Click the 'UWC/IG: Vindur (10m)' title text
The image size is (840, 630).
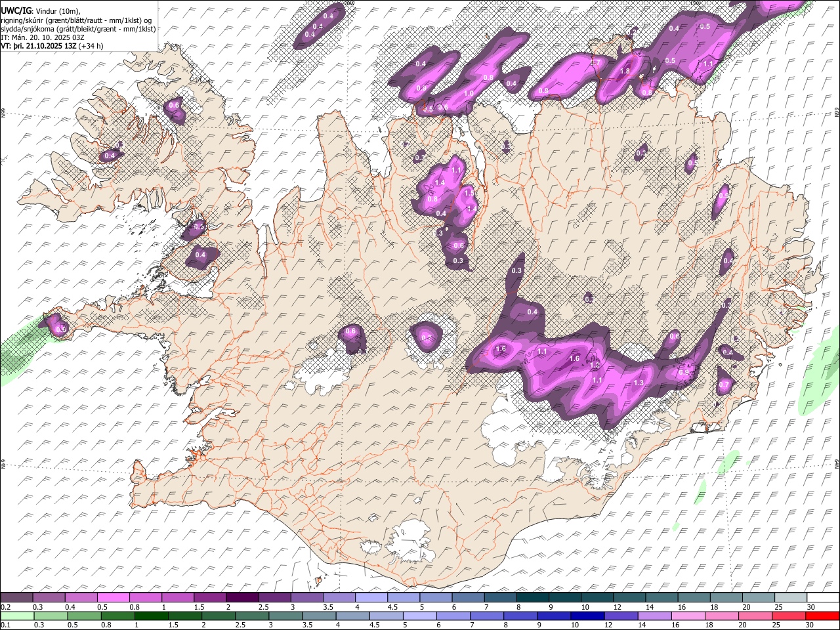coord(40,10)
